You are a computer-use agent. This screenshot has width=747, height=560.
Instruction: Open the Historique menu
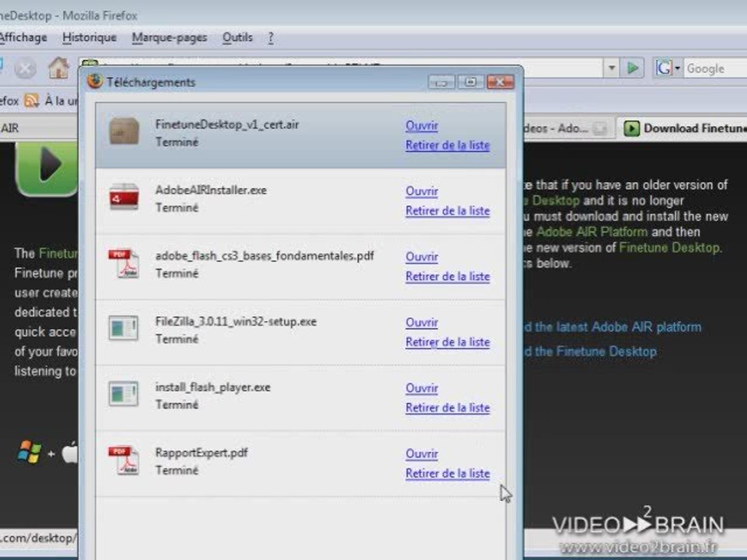click(89, 37)
